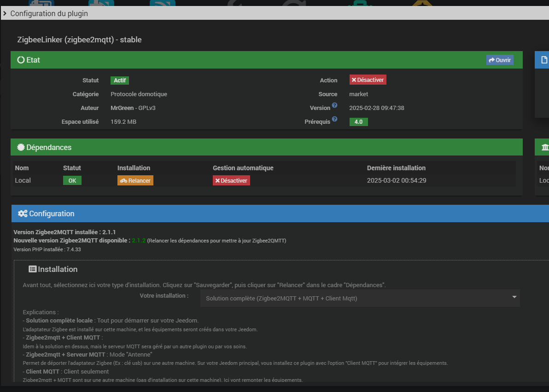549x392 pixels.
Task: Click the Installation column header in Dépendances
Action: (x=134, y=168)
